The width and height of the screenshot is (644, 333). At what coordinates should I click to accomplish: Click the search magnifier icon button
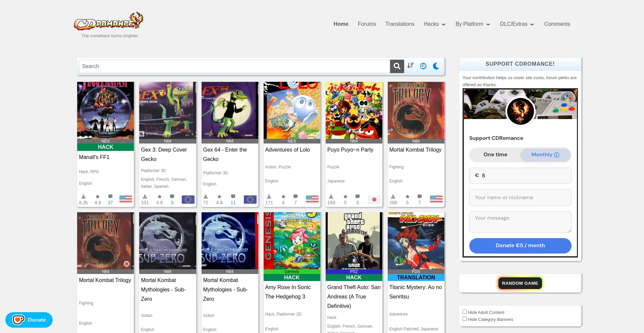tap(397, 66)
